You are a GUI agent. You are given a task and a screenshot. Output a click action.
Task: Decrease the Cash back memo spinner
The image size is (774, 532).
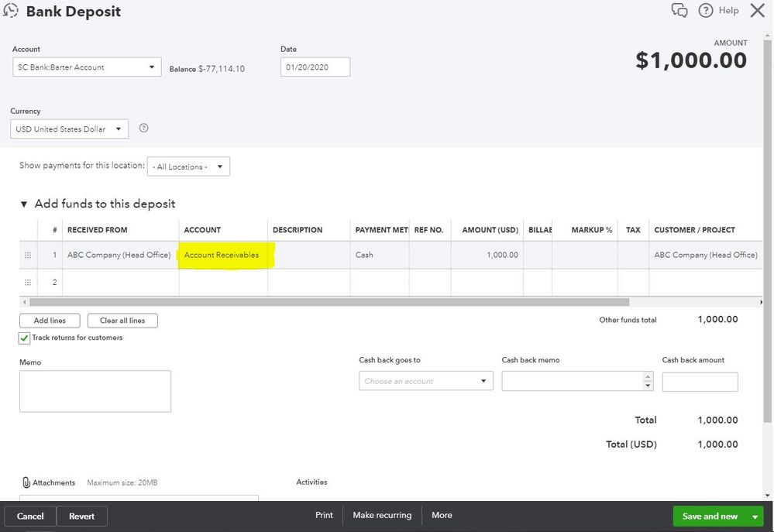(x=648, y=386)
